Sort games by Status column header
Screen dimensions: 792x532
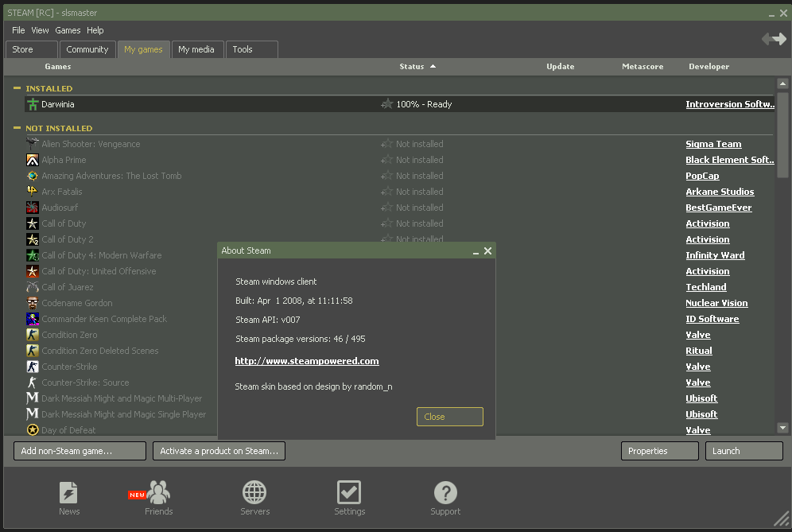(x=412, y=67)
